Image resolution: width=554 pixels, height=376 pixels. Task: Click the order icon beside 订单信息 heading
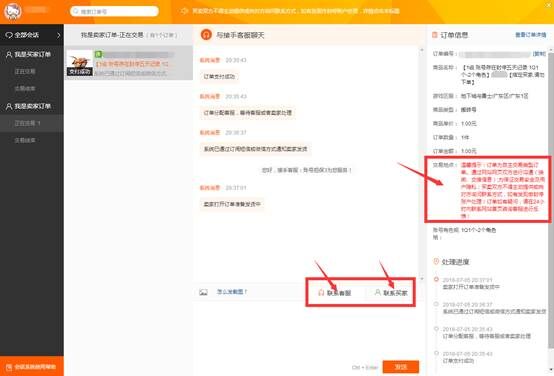(x=435, y=35)
